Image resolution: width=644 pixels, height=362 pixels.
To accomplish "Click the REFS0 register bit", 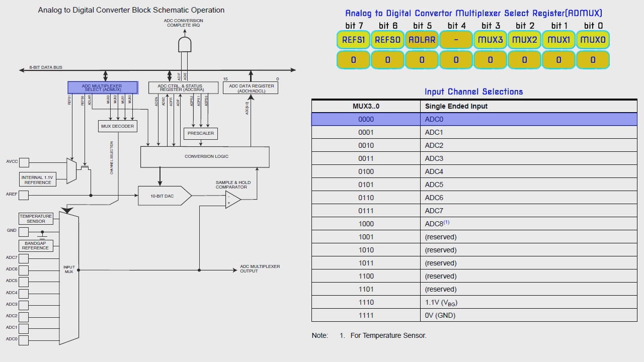I will tap(387, 40).
